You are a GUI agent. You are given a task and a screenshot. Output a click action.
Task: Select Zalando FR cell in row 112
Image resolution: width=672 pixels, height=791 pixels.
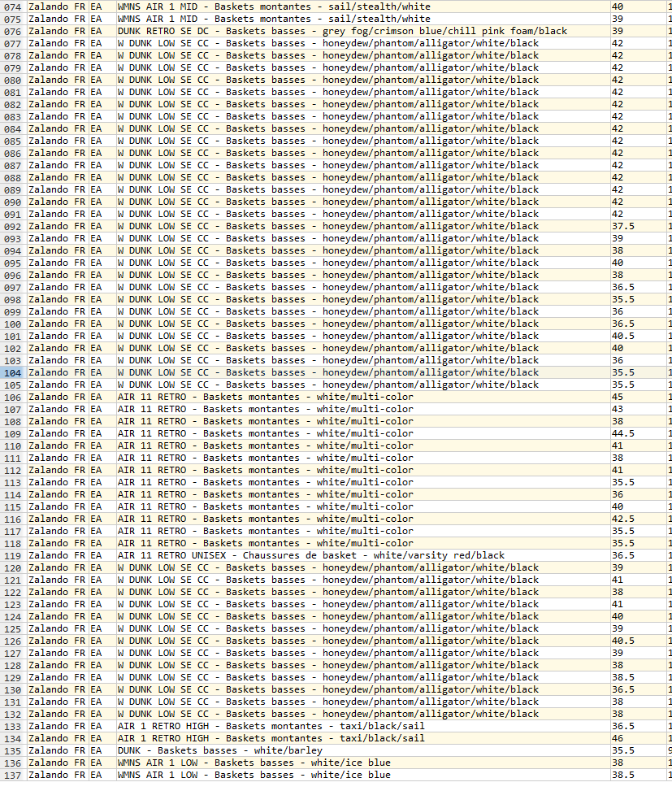point(57,470)
